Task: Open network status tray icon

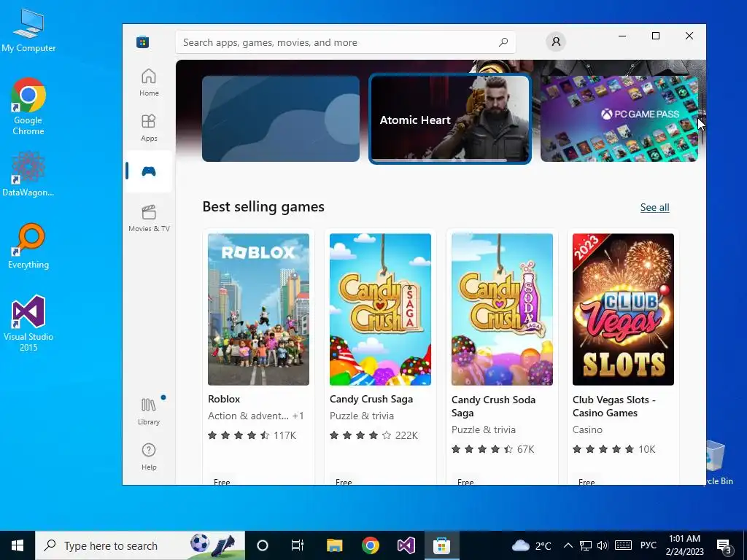Action: tap(586, 545)
